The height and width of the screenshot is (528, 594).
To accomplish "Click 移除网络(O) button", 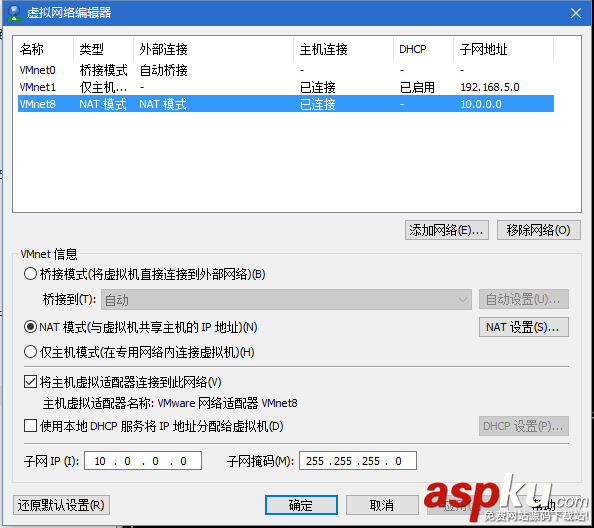I will 538,230.
